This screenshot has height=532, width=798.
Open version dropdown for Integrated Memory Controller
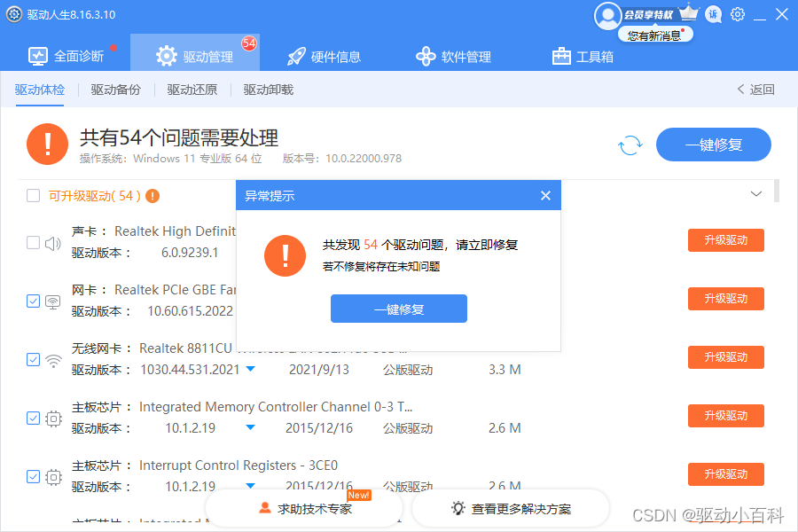pos(250,427)
